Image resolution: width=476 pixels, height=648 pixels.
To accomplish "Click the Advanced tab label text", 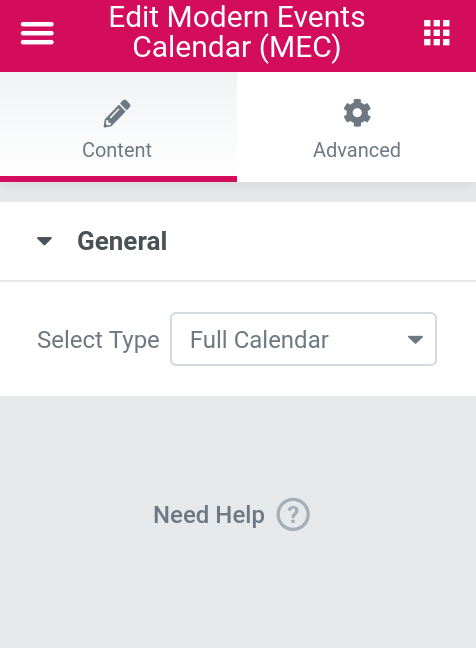I will click(357, 150).
